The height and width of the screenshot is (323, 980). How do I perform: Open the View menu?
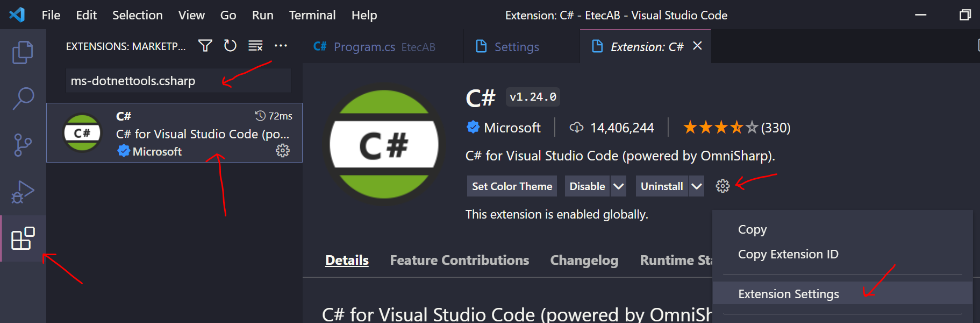coord(191,15)
